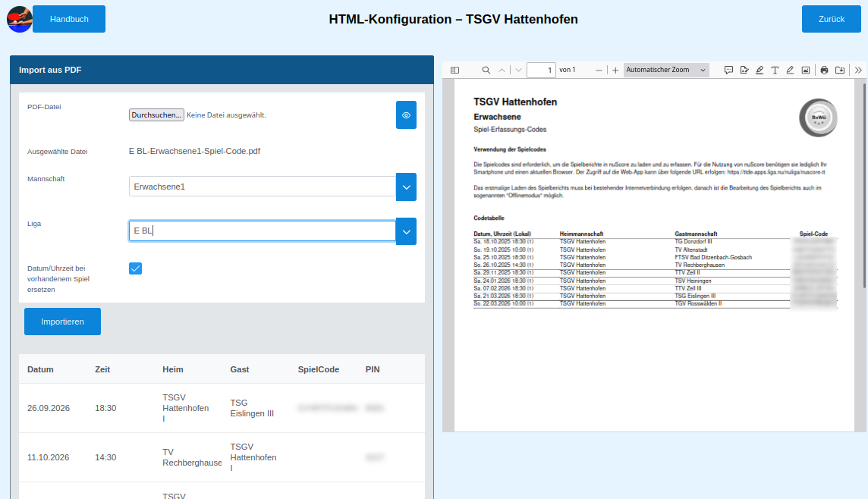Click the PDF row TG Donzdorf III
Viewport: 868px width, 499px height.
point(656,242)
